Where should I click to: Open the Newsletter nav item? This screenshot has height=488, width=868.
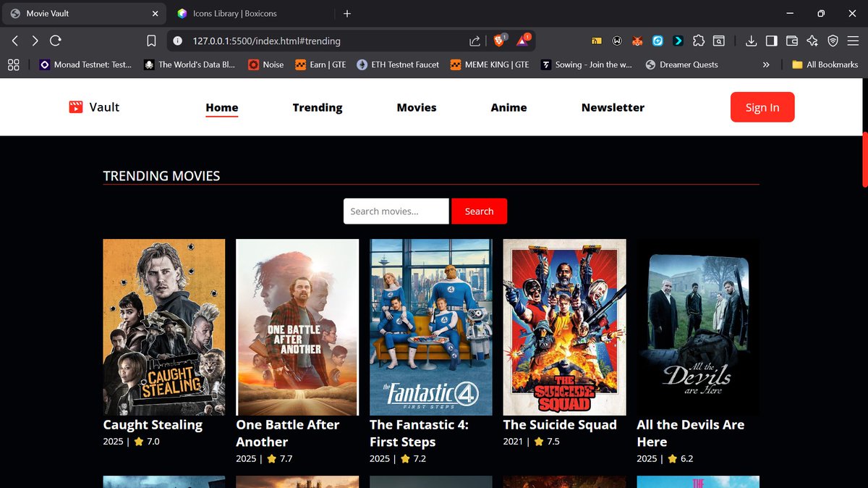pos(613,107)
